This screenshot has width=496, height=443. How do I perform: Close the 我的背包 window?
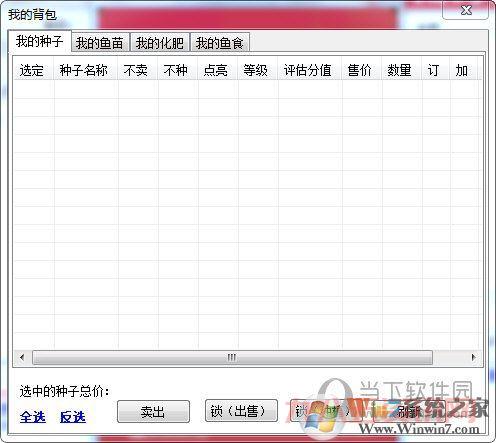(466, 10)
